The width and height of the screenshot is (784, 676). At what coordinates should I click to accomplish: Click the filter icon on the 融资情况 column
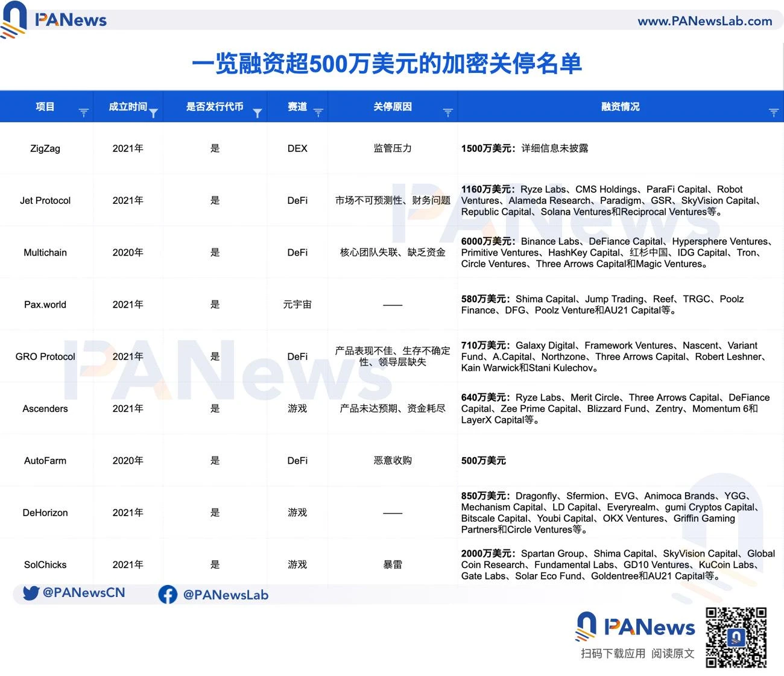pyautogui.click(x=773, y=112)
